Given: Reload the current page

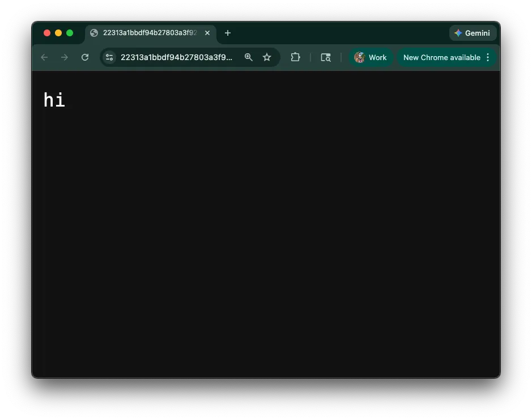Looking at the screenshot, I should (85, 57).
